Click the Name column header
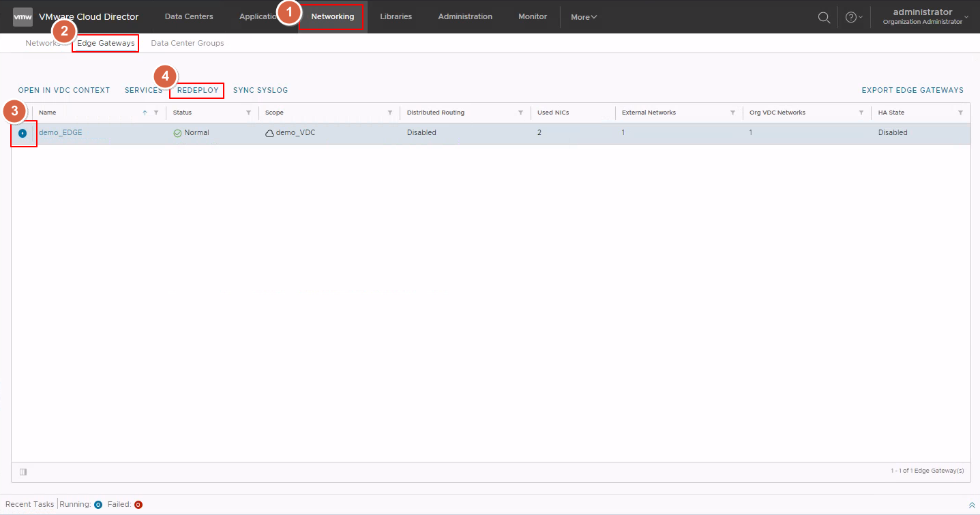Viewport: 980px width, 515px height. tap(48, 113)
